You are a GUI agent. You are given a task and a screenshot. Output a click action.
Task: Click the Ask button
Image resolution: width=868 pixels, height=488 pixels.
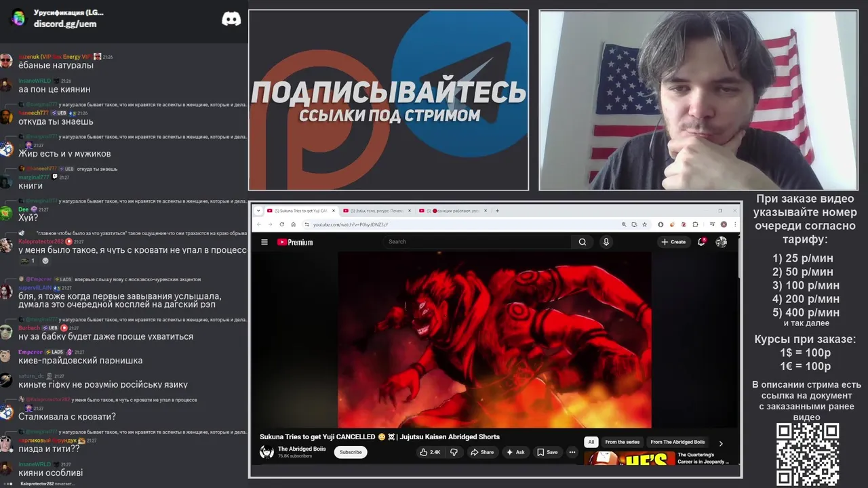pyautogui.click(x=516, y=452)
